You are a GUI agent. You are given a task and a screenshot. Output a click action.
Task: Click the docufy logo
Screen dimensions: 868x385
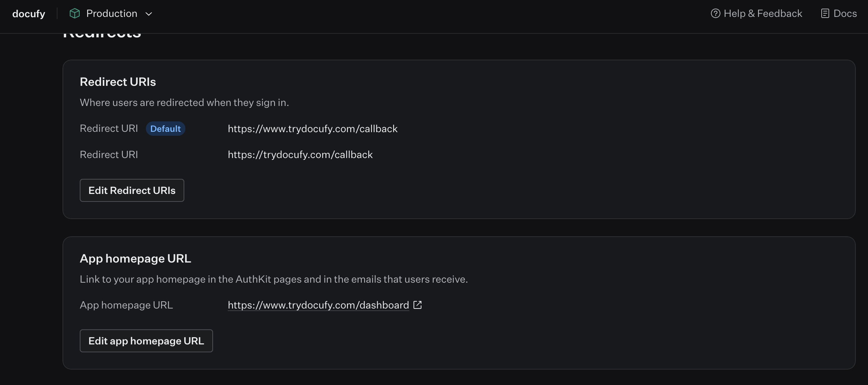click(x=29, y=14)
